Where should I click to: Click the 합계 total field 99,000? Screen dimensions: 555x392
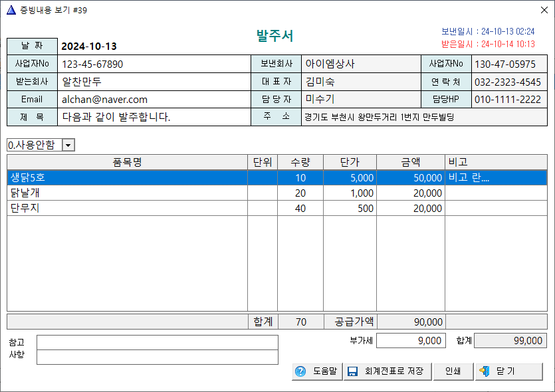[x=510, y=341]
